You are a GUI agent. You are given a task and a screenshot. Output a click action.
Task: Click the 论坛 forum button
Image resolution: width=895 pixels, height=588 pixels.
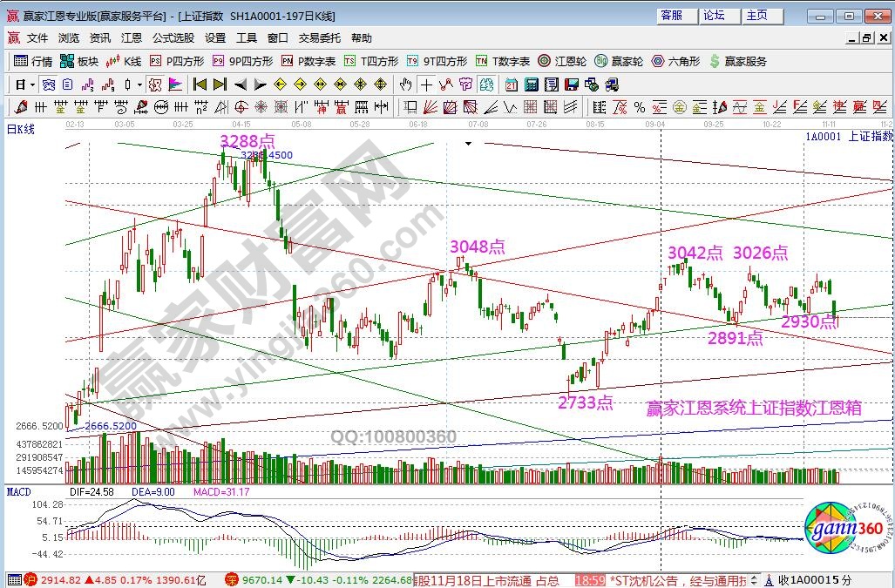coord(714,16)
